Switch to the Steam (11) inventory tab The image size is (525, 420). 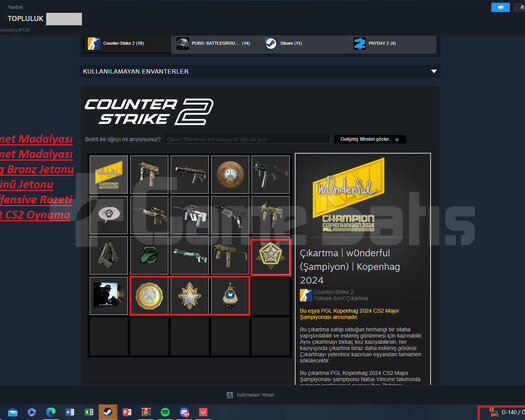(x=304, y=44)
